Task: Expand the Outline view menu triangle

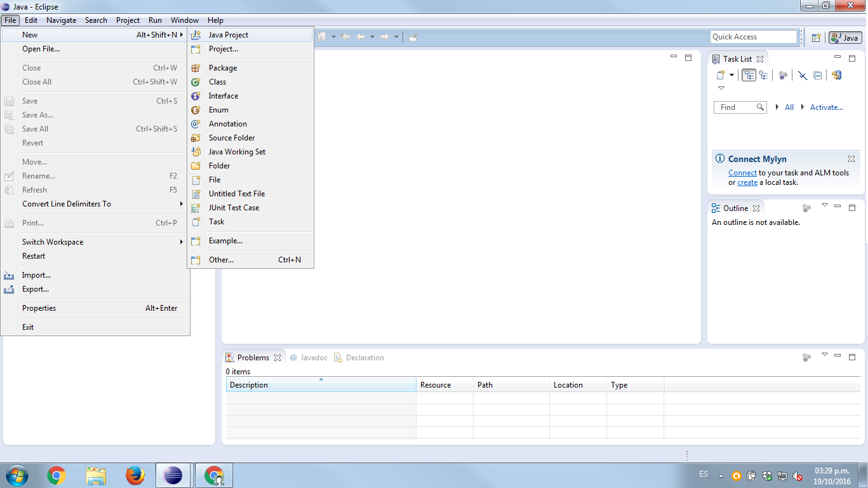Action: click(825, 205)
